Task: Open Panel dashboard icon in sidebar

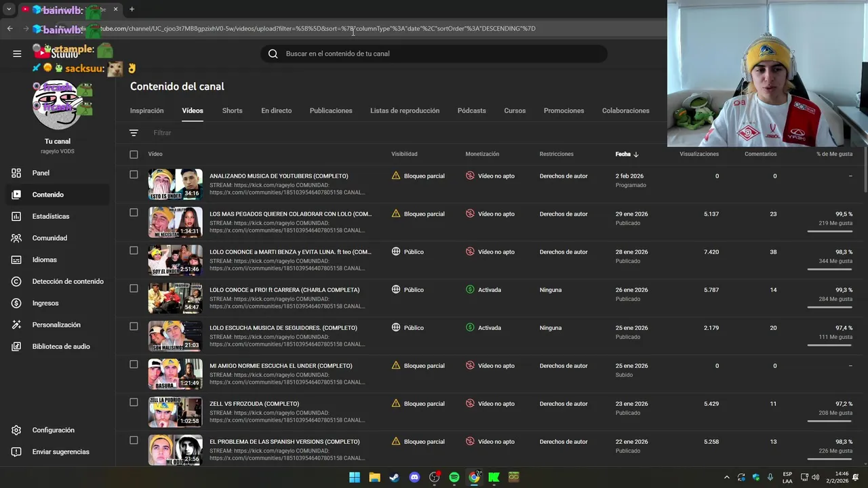Action: 16,173
